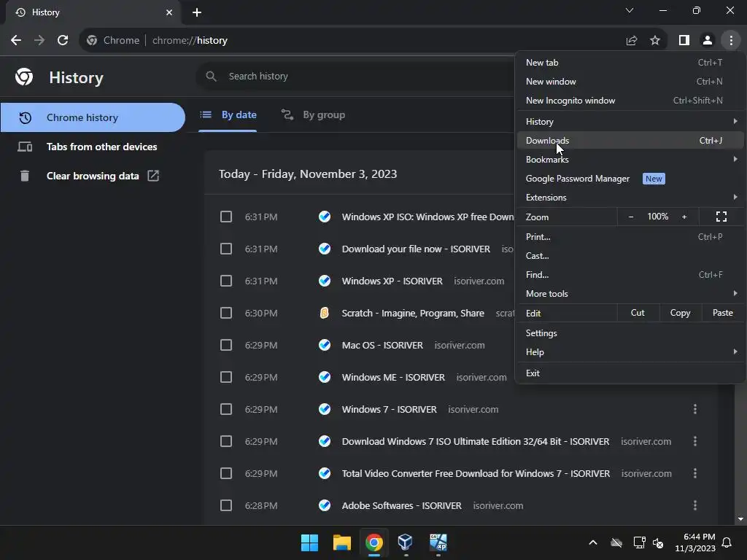Click the Cut button in Edit row
Viewport: 747px width, 560px height.
click(x=638, y=313)
